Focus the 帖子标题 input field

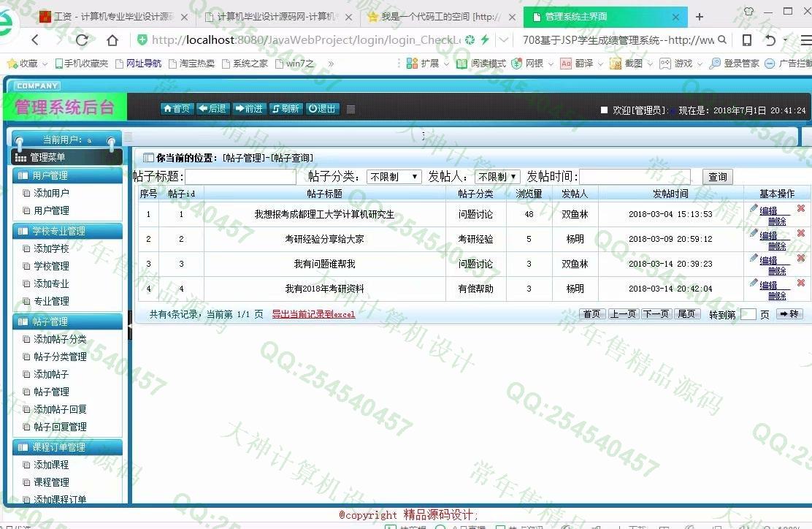241,177
